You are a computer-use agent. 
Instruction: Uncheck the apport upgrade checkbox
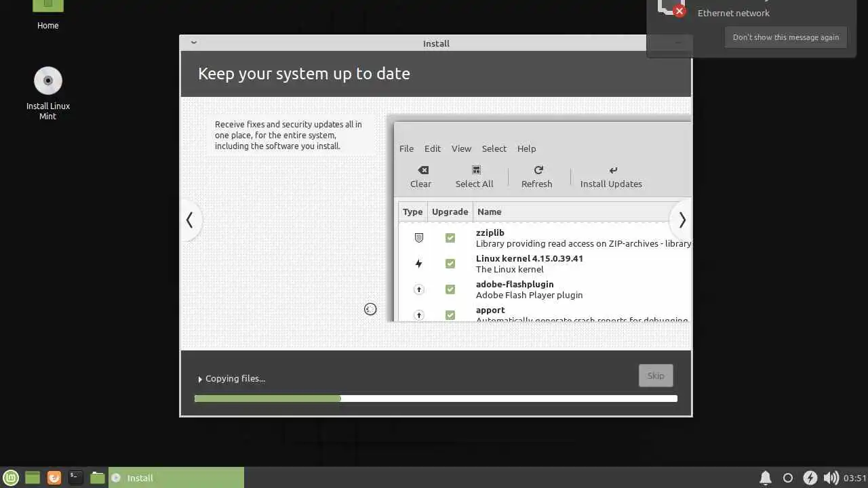(450, 315)
